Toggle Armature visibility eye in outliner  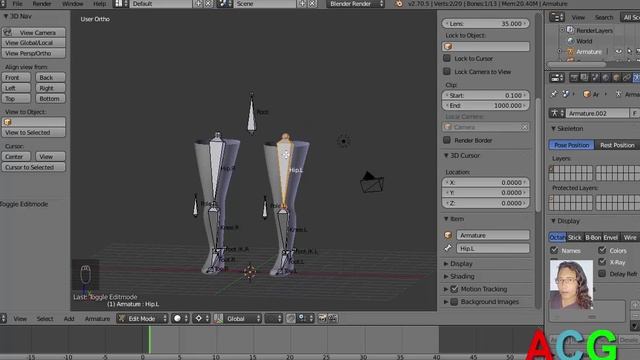[x=619, y=51]
